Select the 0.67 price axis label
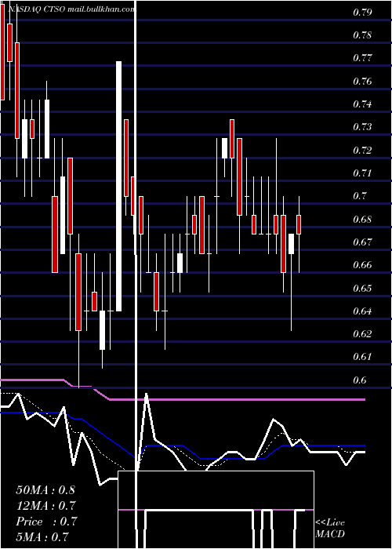The width and height of the screenshot is (392, 549). point(362,242)
